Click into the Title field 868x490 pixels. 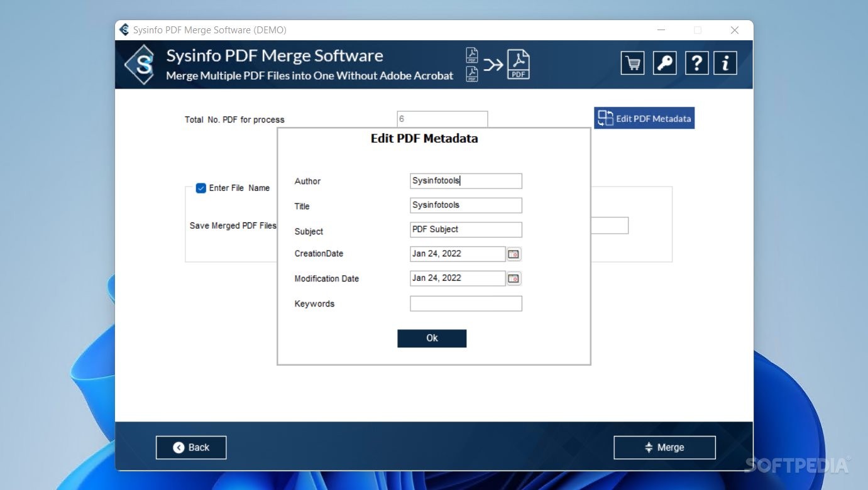point(466,205)
